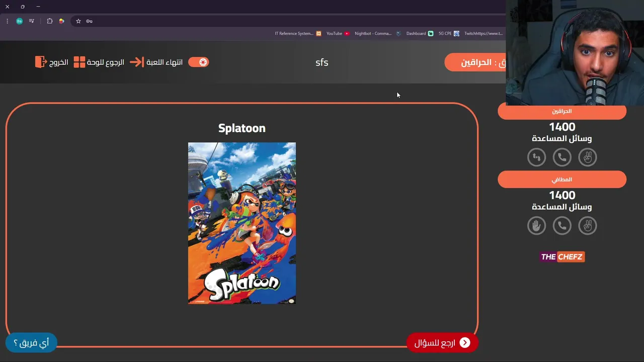Open the browser profile avatar
644x362 pixels.
pos(19,21)
